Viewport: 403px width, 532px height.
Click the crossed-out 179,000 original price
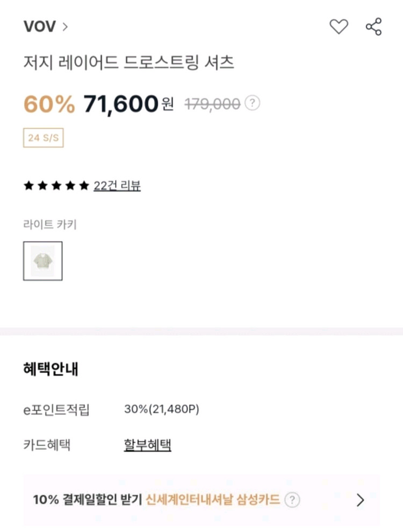(x=212, y=104)
